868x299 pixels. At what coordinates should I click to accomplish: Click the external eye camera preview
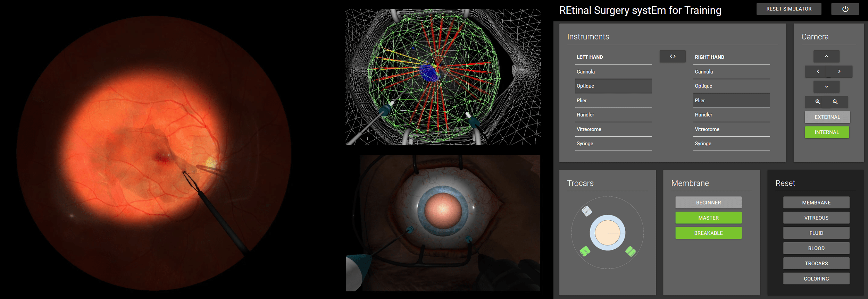point(443,223)
